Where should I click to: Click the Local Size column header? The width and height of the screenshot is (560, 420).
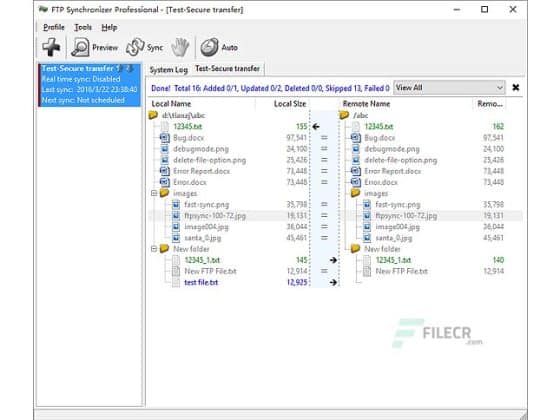(x=290, y=104)
